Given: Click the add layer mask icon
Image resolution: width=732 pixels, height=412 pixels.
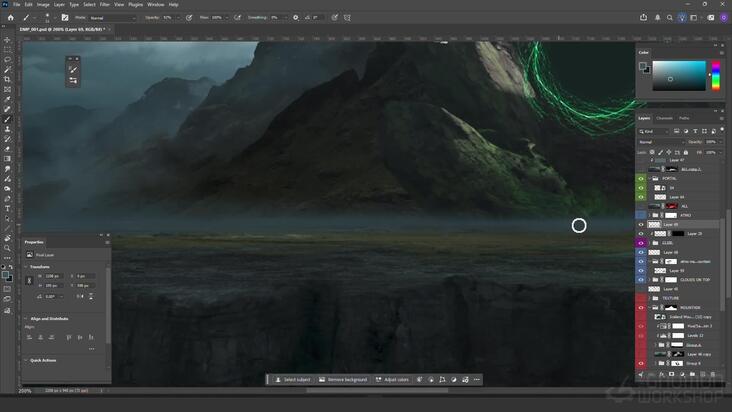Looking at the screenshot, I should click(x=672, y=374).
